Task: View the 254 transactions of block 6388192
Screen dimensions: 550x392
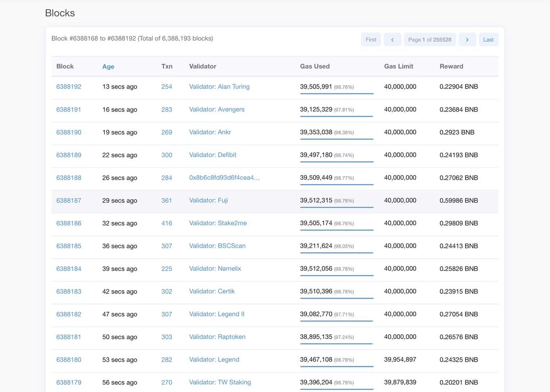Action: (x=167, y=87)
